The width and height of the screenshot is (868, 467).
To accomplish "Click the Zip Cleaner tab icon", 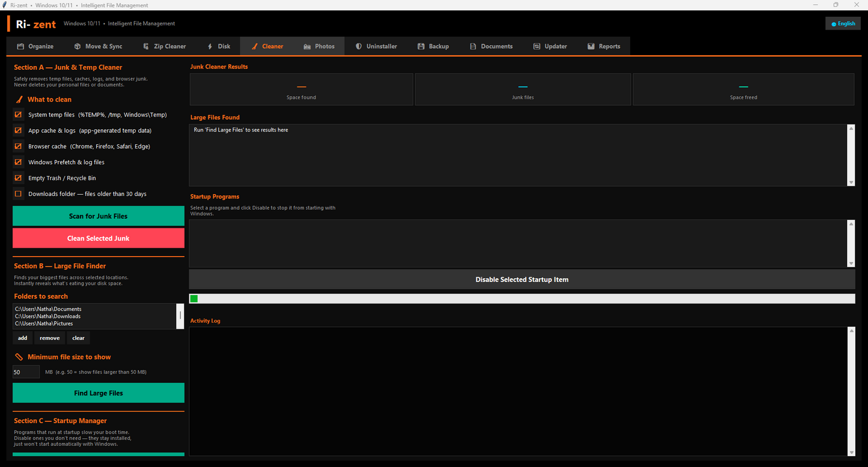I will click(146, 46).
